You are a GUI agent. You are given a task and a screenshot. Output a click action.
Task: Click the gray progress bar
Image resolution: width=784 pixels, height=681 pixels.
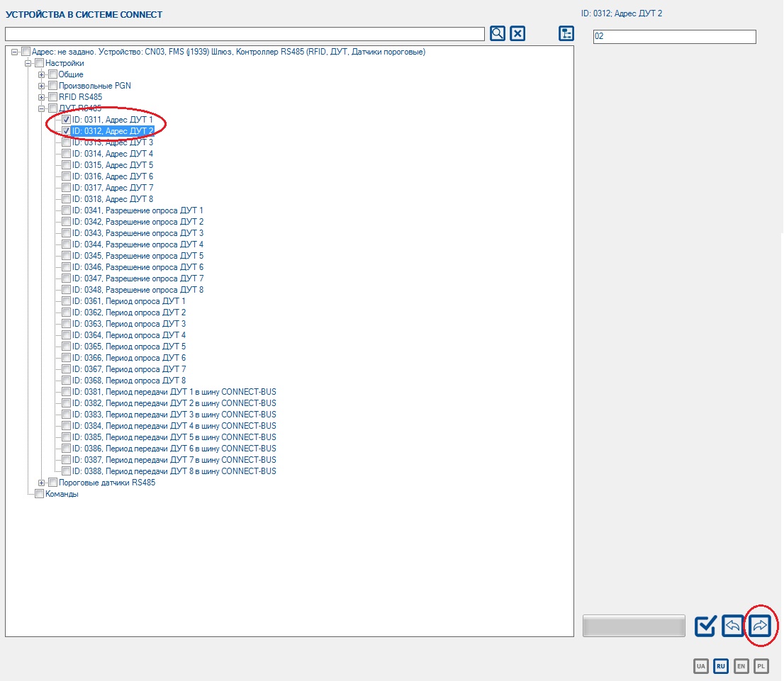pos(634,626)
